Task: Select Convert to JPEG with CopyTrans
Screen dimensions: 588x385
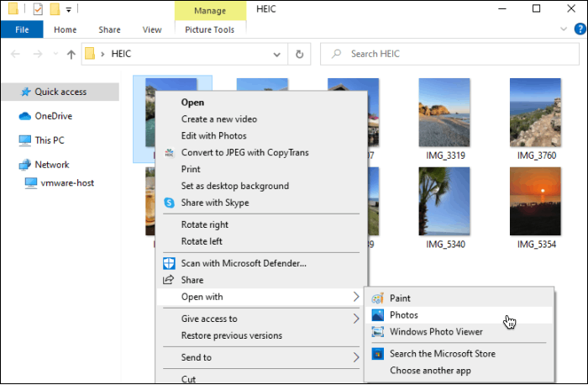Action: coord(261,152)
